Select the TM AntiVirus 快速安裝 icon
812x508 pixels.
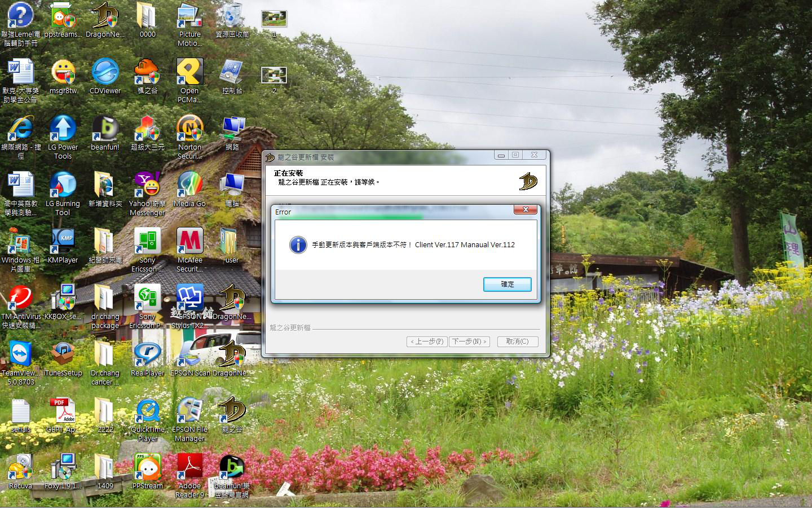(21, 306)
